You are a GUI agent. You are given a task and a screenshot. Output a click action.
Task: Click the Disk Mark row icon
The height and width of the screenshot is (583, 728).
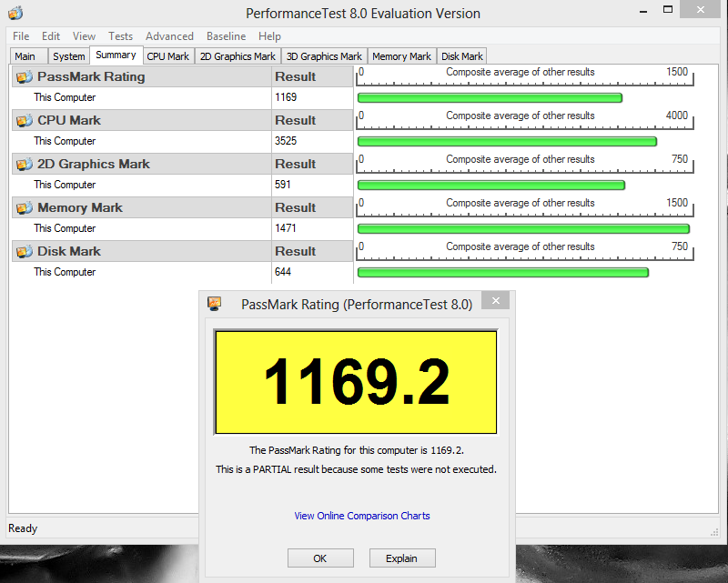click(25, 251)
